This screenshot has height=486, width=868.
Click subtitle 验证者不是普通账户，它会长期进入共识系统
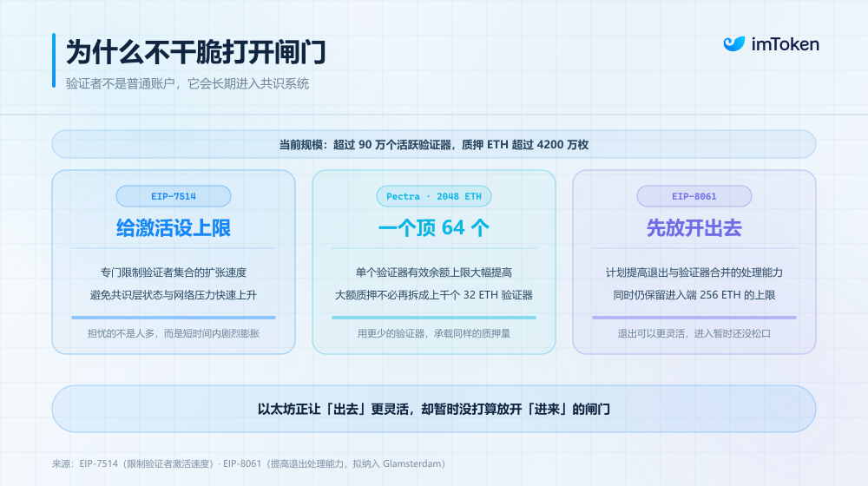187,83
